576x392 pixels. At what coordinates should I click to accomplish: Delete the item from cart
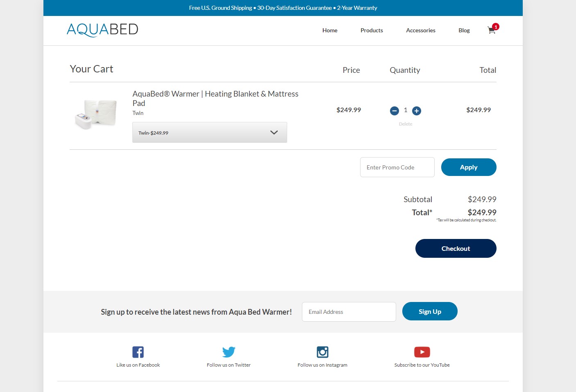[406, 124]
